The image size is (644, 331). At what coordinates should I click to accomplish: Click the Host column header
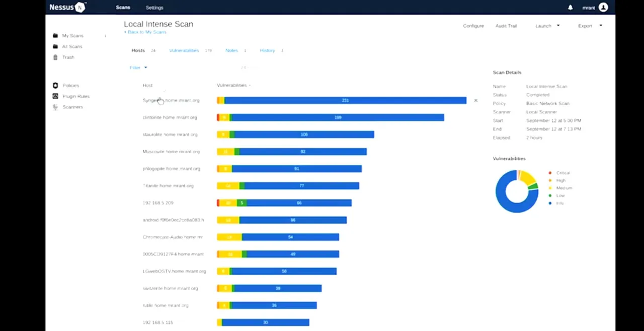pos(147,85)
